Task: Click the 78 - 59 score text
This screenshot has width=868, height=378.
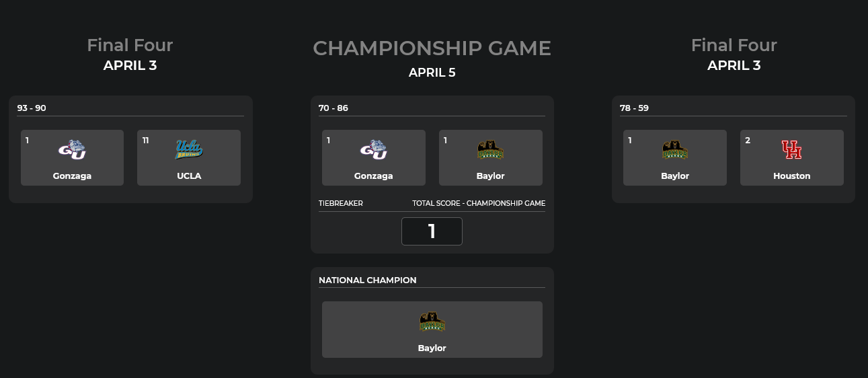Action: [634, 108]
